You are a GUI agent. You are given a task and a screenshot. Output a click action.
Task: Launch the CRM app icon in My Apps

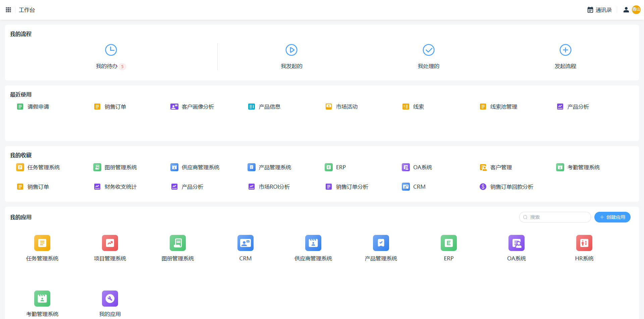pos(245,243)
